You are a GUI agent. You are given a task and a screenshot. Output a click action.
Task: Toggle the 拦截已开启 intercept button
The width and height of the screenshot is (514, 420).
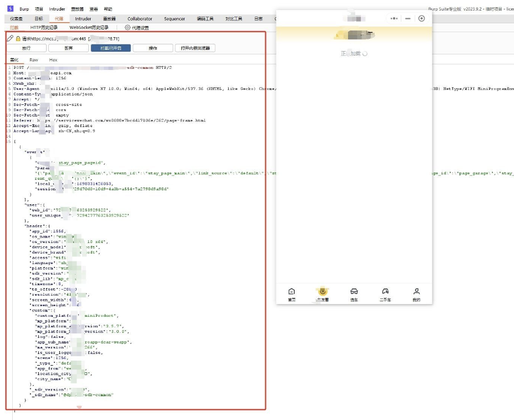(111, 48)
